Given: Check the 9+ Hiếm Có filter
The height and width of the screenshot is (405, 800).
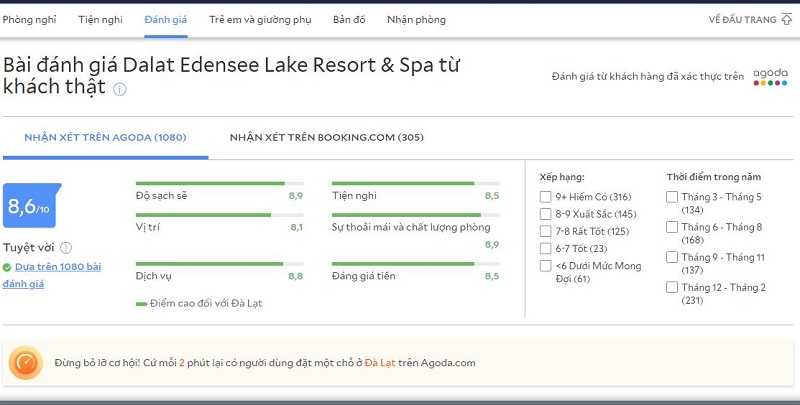Looking at the screenshot, I should (545, 197).
